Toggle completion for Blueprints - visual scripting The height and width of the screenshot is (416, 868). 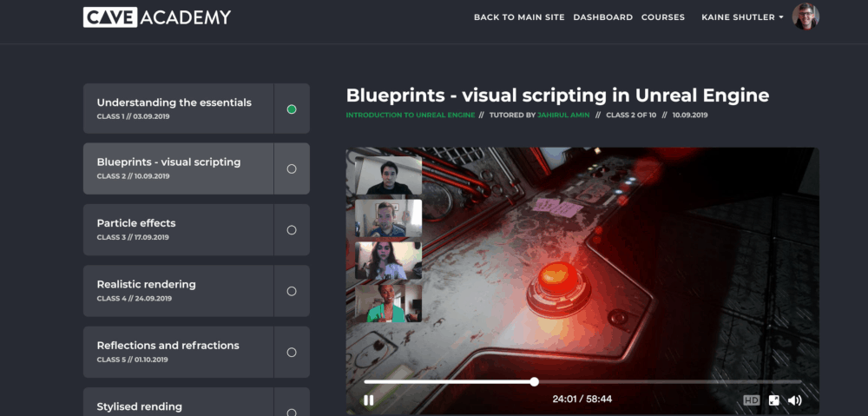tap(292, 169)
